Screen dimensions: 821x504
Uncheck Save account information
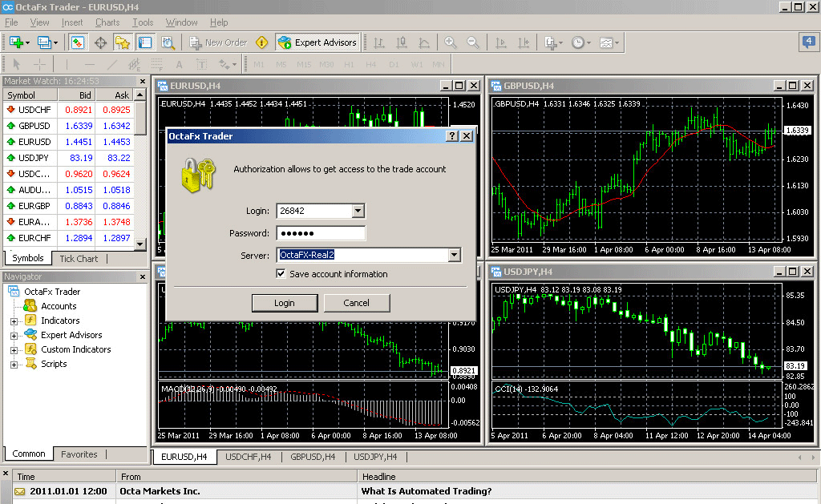point(281,273)
